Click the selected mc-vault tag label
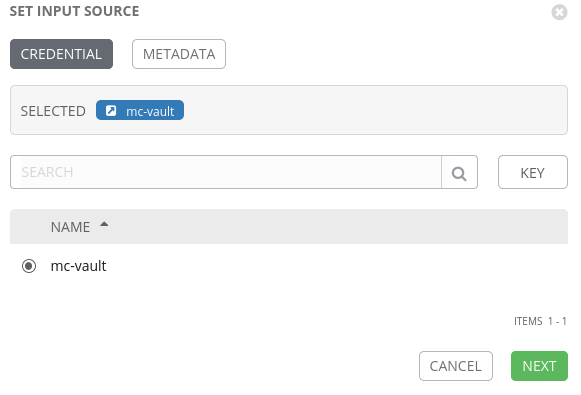 pyautogui.click(x=150, y=111)
